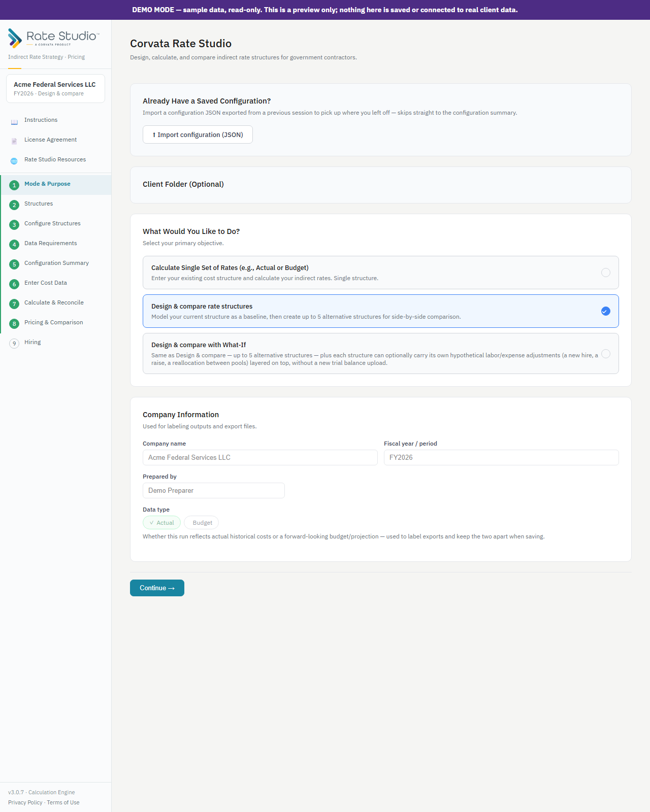Open Terms of Use link
This screenshot has width=650, height=812.
click(63, 802)
